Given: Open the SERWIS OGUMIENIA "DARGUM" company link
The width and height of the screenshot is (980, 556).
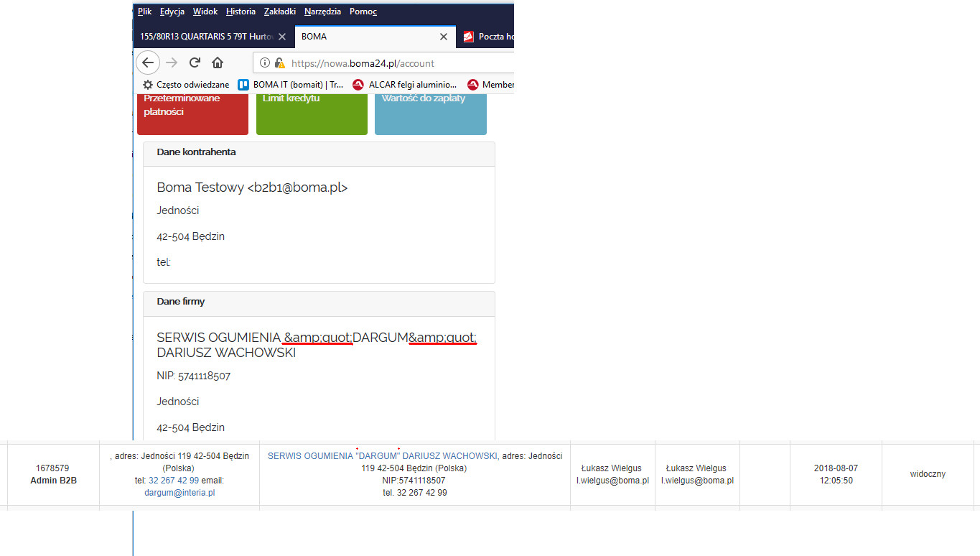Looking at the screenshot, I should point(382,455).
